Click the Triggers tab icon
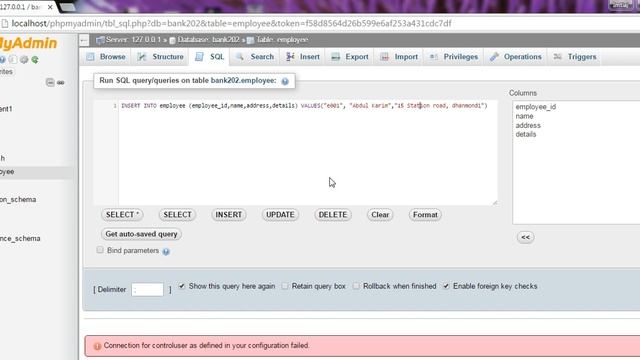This screenshot has height=360, width=640. [x=558, y=57]
